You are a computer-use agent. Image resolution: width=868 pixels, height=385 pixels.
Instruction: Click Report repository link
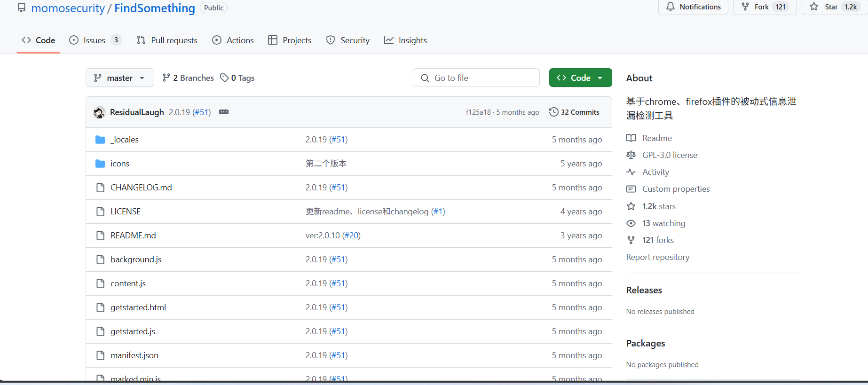[658, 257]
